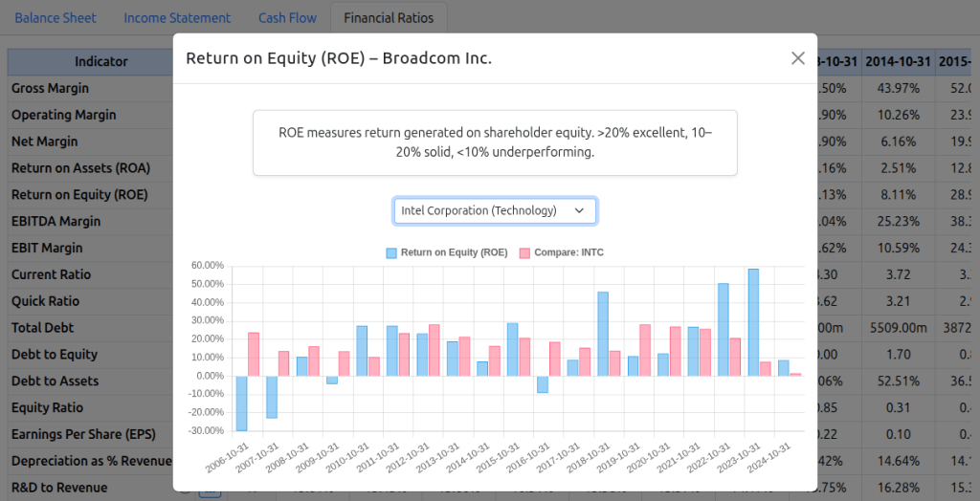Image resolution: width=980 pixels, height=501 pixels.
Task: Click the 2014-10-31 column header
Action: (x=898, y=61)
